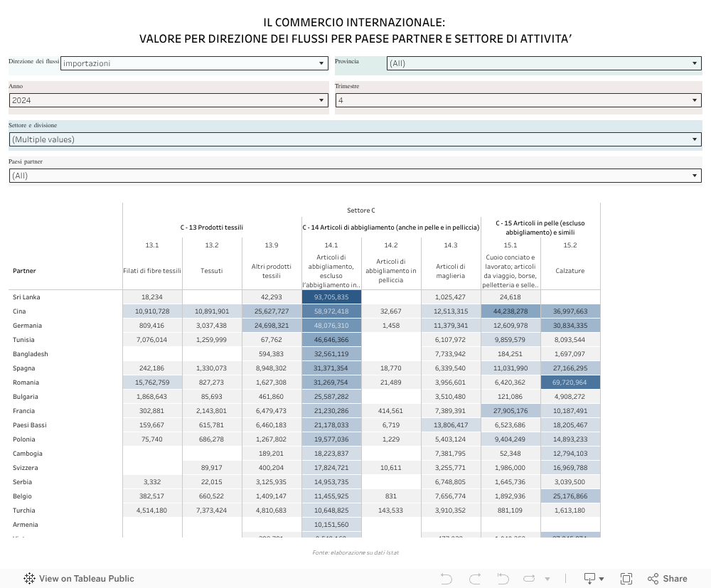The width and height of the screenshot is (711, 588).
Task: Open the Anno 2024 dropdown
Action: tap(168, 101)
